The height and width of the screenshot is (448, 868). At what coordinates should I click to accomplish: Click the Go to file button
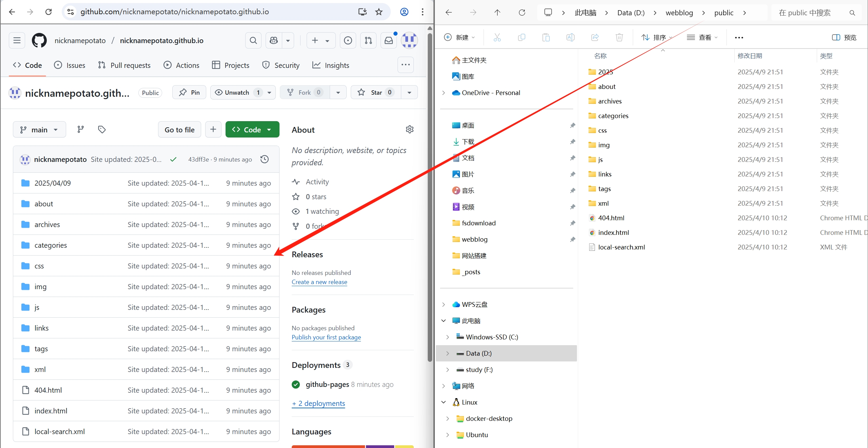click(179, 130)
